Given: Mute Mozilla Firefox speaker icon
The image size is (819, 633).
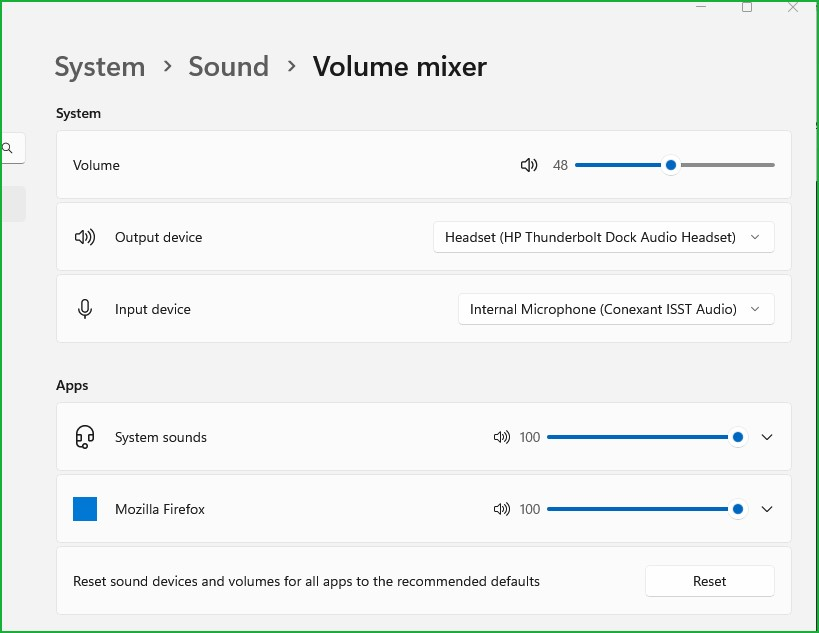Looking at the screenshot, I should (501, 509).
